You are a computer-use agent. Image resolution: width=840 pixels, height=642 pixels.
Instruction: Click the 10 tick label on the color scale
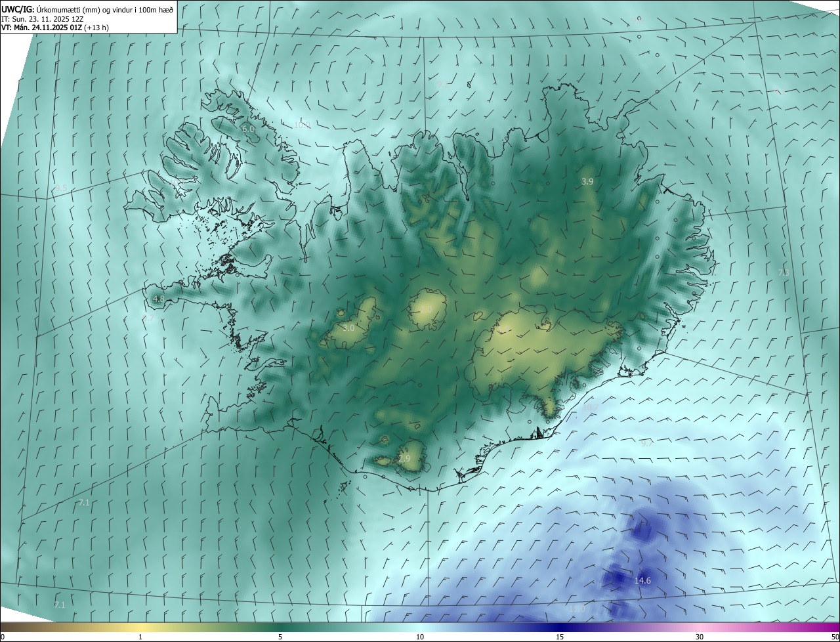click(420, 637)
